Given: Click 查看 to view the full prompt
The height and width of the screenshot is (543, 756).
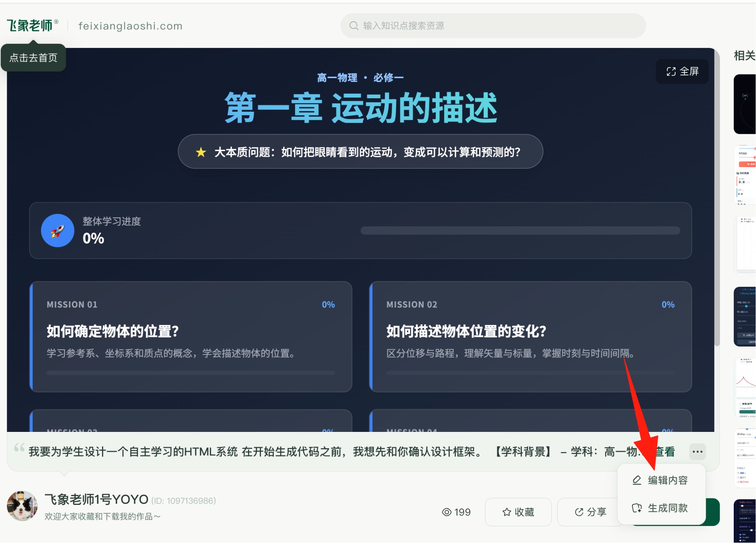Looking at the screenshot, I should pos(665,452).
